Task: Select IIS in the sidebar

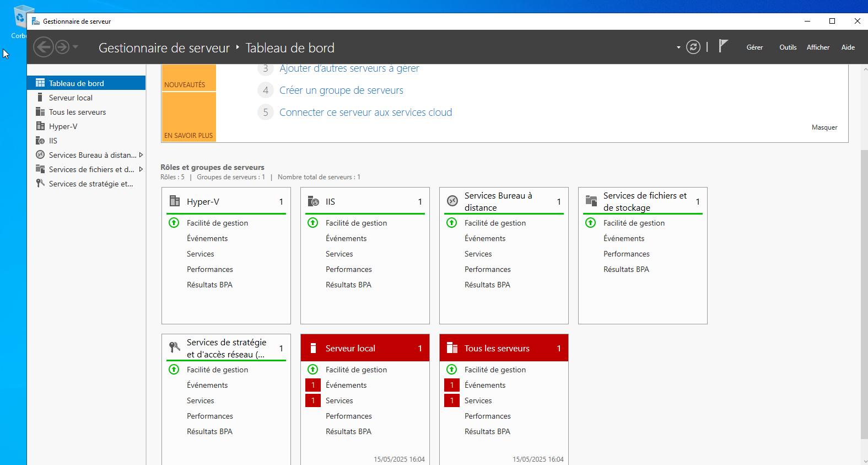Action: coord(86,140)
